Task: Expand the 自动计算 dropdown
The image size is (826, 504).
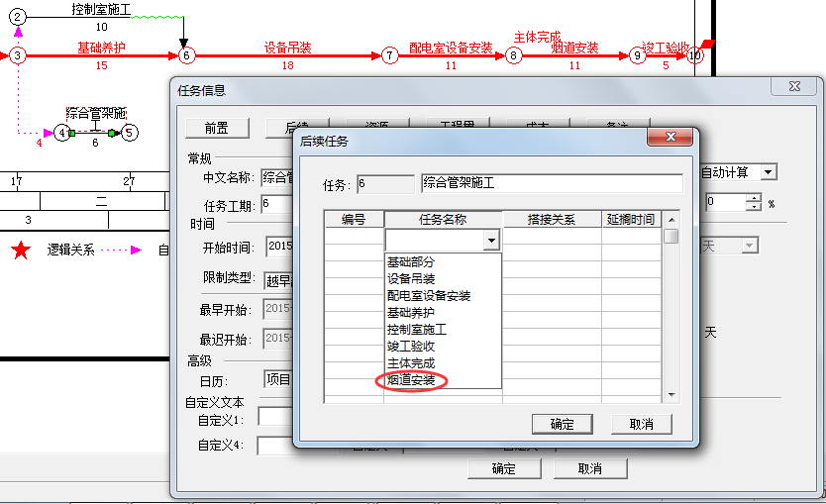Action: (768, 172)
